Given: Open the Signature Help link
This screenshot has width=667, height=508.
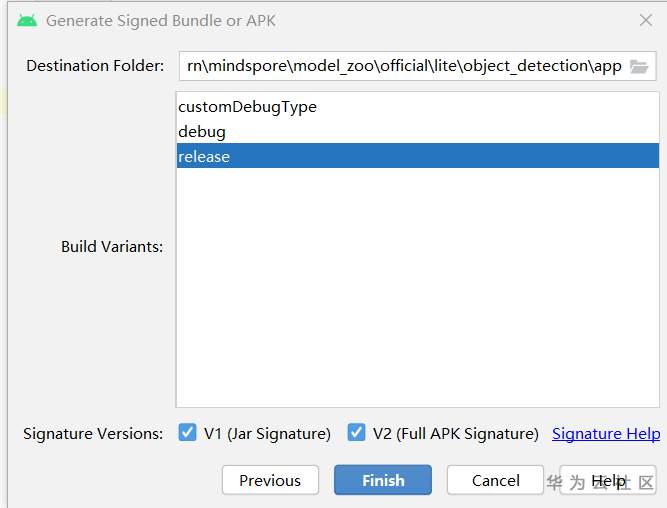Looking at the screenshot, I should tap(606, 434).
